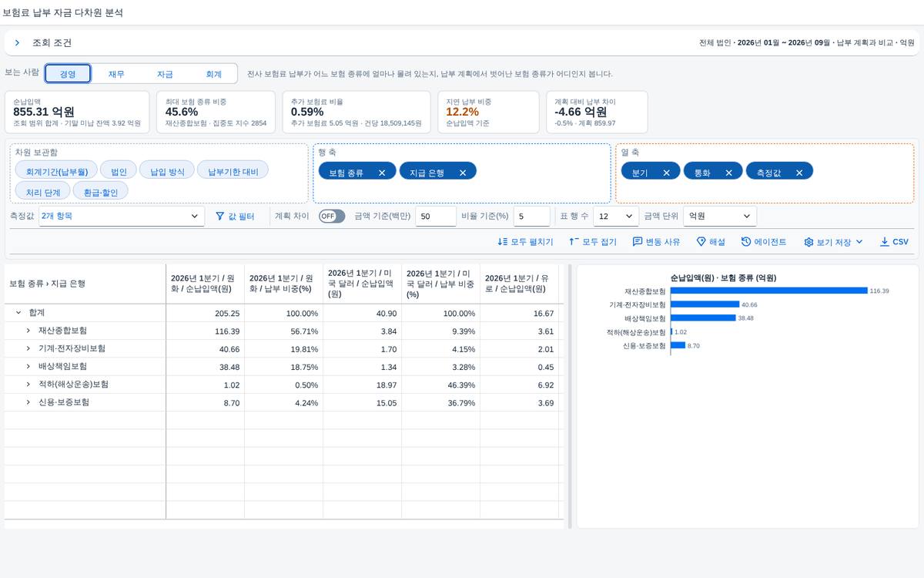
Task: Select the 처리 단계 dimension chip
Action: pyautogui.click(x=43, y=192)
